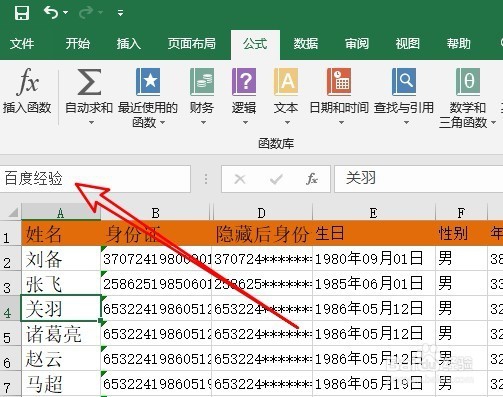The height and width of the screenshot is (397, 503).
Task: Click the Undo arrow icon
Action: click(51, 13)
